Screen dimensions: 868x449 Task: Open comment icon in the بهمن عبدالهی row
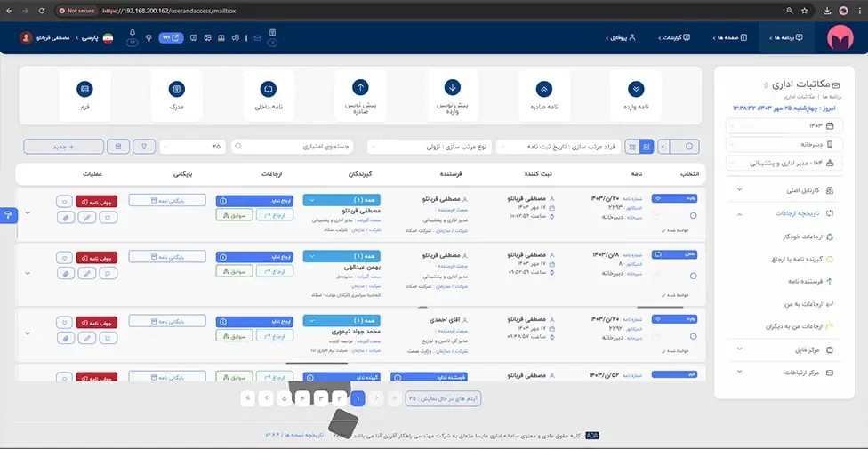click(x=108, y=273)
